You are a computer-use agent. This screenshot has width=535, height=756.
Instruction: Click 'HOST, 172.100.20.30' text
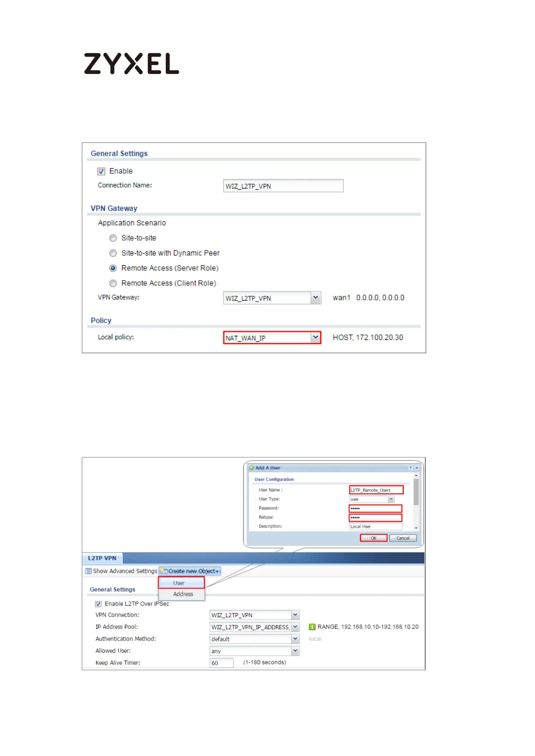[368, 338]
